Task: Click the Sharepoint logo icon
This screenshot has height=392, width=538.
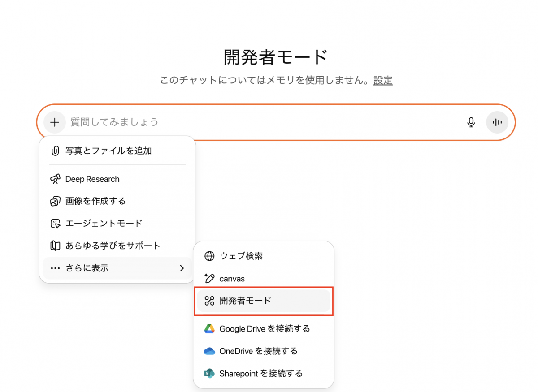Action: 209,373
